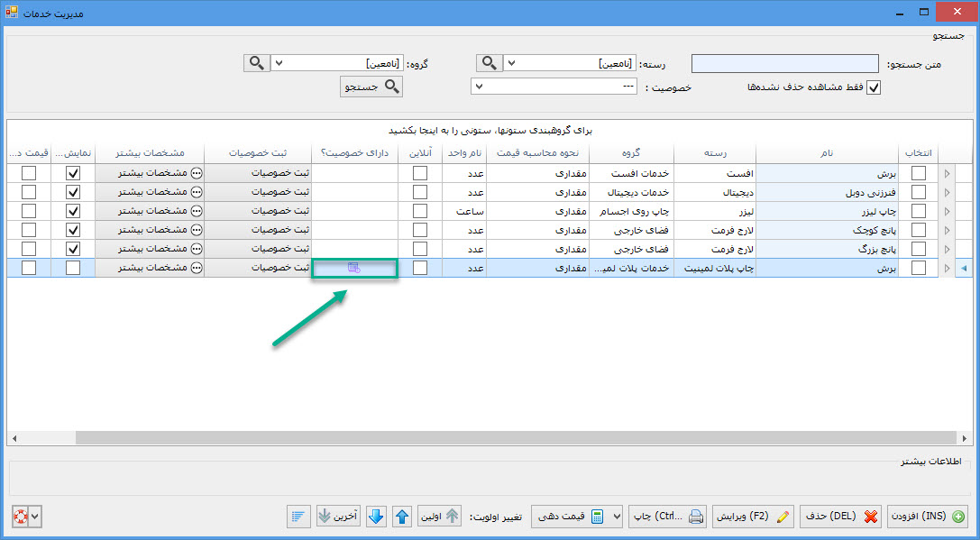980x540 pixels.
Task: Sort by دارای خصوصیت؟ column header
Action: [x=354, y=153]
